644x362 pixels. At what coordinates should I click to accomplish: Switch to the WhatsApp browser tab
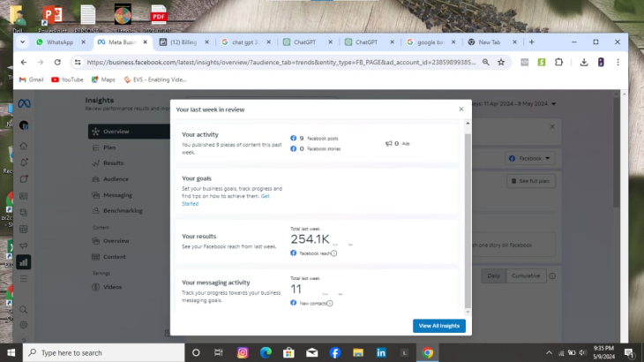coord(61,41)
